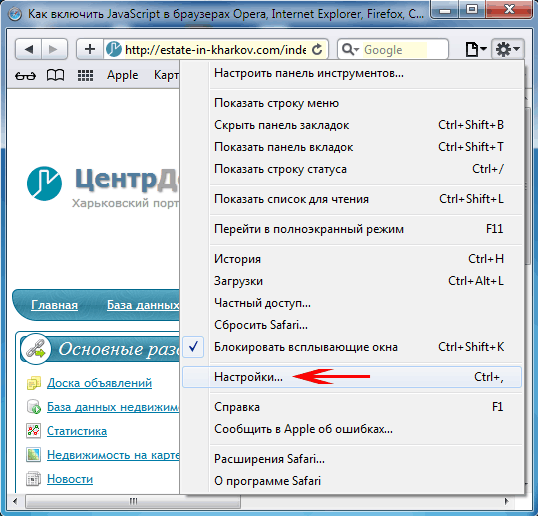Choose Показать строку статуса
Image resolution: width=538 pixels, height=516 pixels.
(x=352, y=169)
